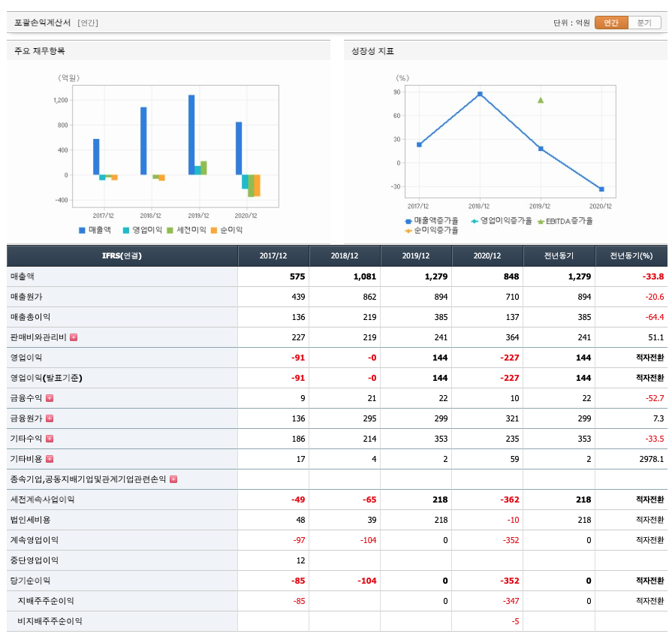Image resolution: width=672 pixels, height=640 pixels.
Task: Click 기타비용 change value 2978.1
Action: (x=652, y=459)
